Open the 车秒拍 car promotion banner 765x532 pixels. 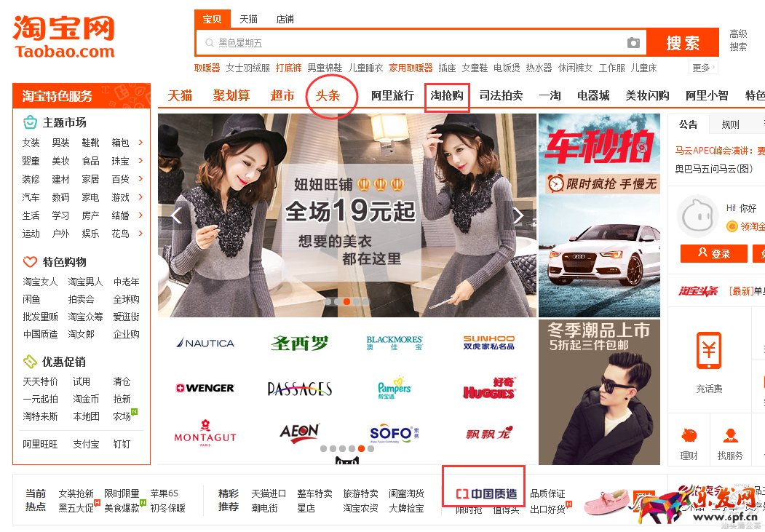coord(599,215)
